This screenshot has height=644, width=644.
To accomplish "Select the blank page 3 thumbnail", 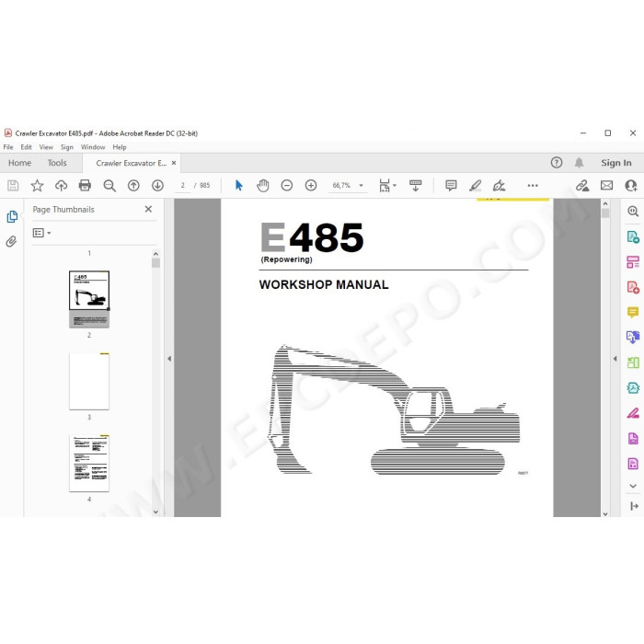I will click(89, 381).
